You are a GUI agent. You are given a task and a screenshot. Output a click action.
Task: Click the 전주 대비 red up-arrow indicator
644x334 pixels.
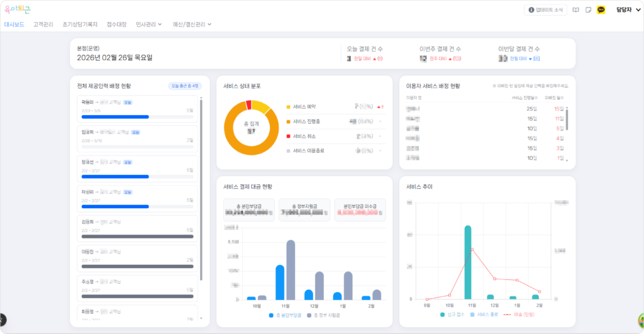pyautogui.click(x=450, y=58)
